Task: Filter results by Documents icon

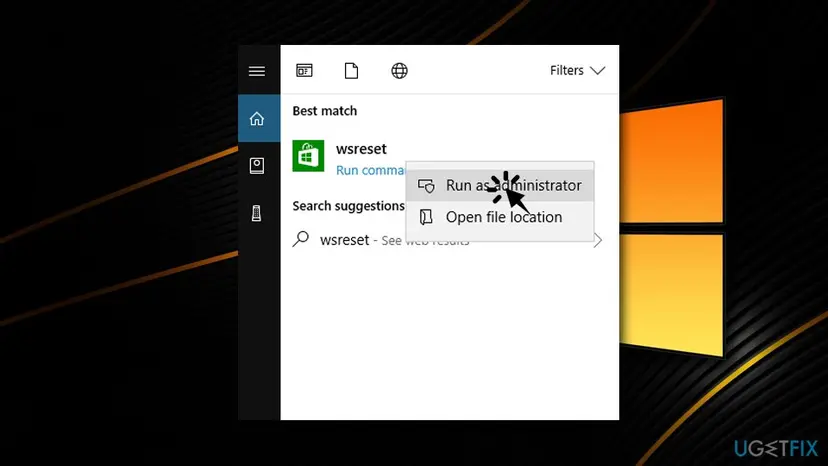Action: coord(351,70)
